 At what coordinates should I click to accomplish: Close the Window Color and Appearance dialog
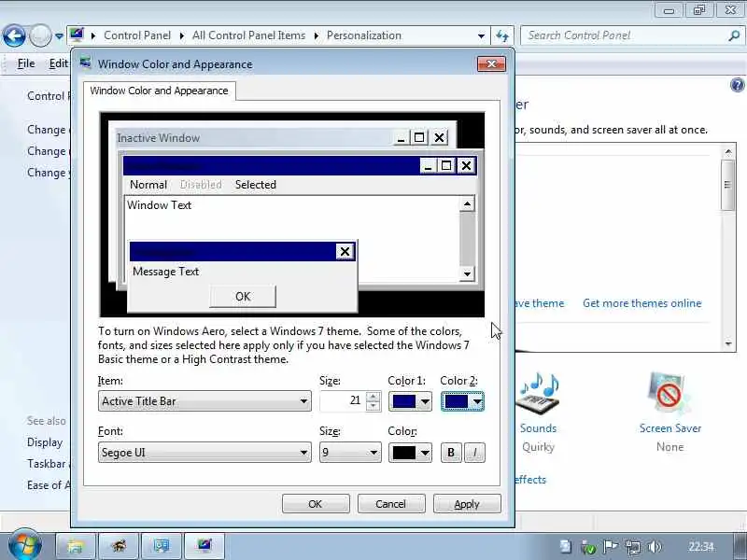491,63
